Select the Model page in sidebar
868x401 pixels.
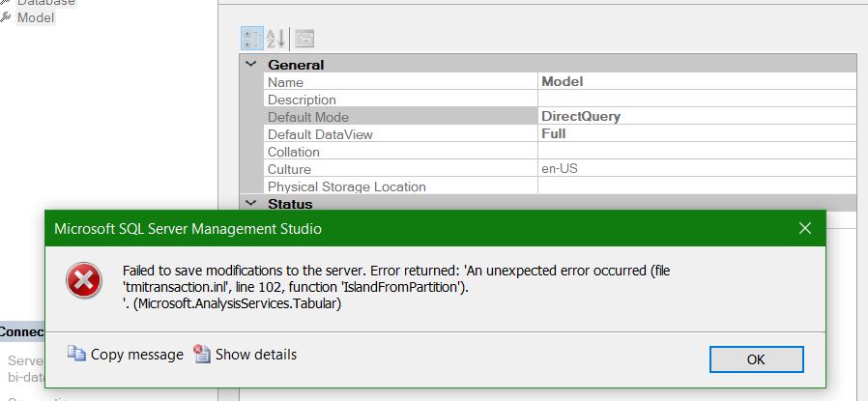(36, 17)
